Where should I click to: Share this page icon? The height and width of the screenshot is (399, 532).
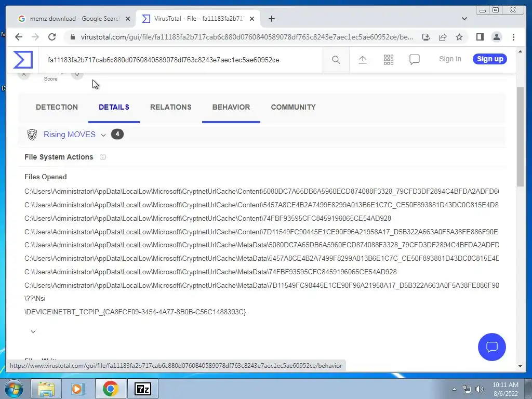coord(443,37)
